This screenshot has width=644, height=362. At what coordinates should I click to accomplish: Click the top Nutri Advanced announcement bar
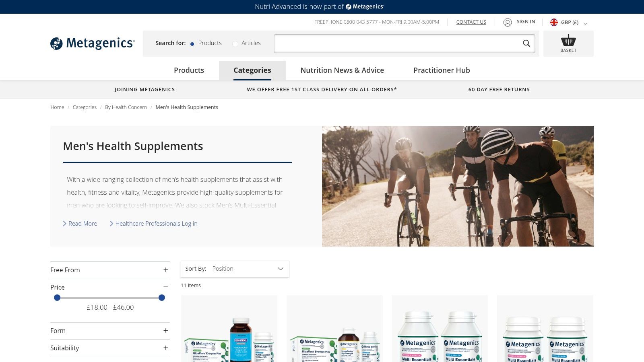(322, 7)
